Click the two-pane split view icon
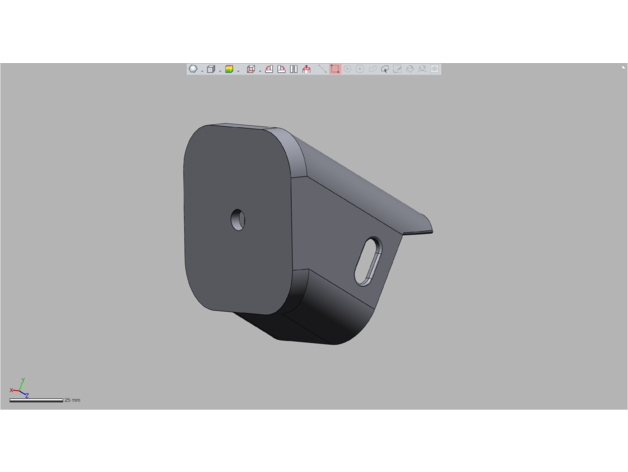This screenshot has width=628, height=472. (x=294, y=69)
